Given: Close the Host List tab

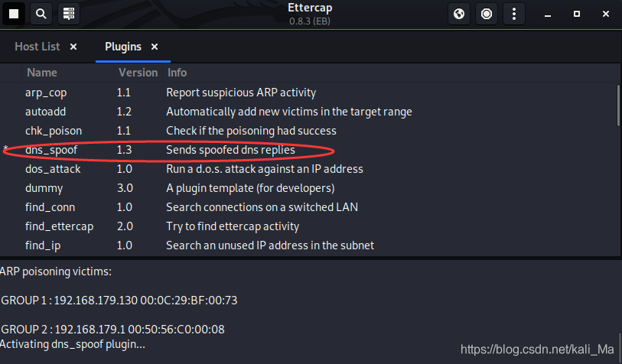Looking at the screenshot, I should coord(73,47).
